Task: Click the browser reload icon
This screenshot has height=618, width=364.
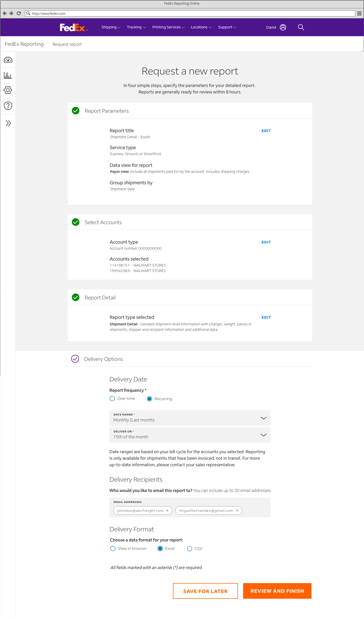Action: (x=19, y=13)
